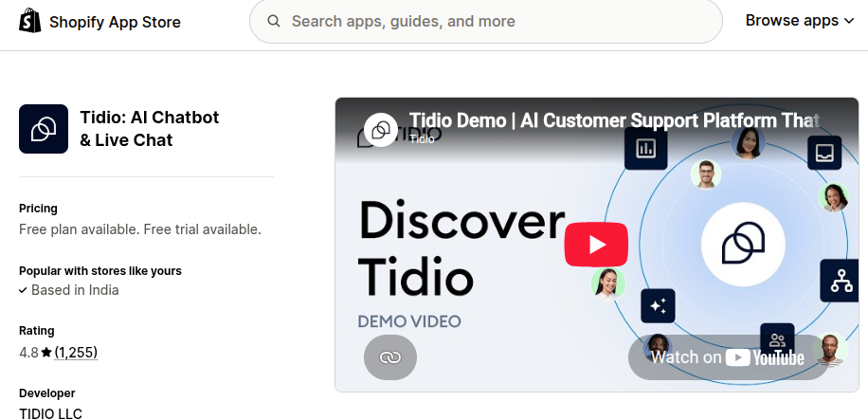Open the video title link on YouTube
868x420 pixels.
[x=614, y=120]
